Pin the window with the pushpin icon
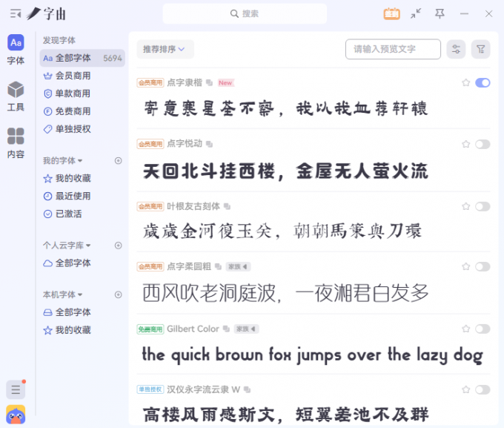The image size is (504, 428). pyautogui.click(x=440, y=13)
